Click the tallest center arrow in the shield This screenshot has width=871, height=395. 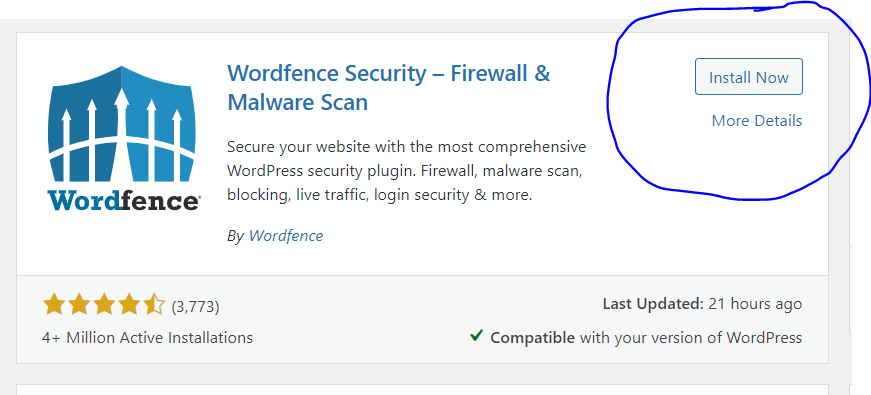pos(122,129)
